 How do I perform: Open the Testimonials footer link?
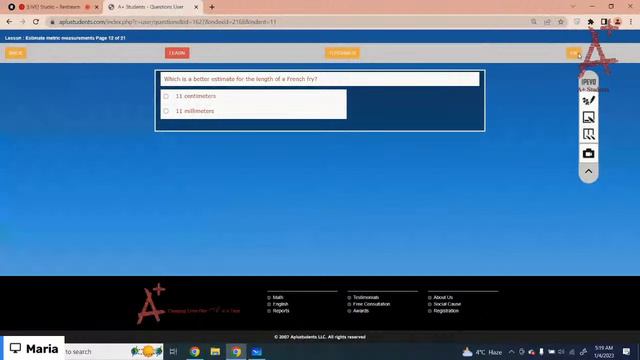click(366, 298)
